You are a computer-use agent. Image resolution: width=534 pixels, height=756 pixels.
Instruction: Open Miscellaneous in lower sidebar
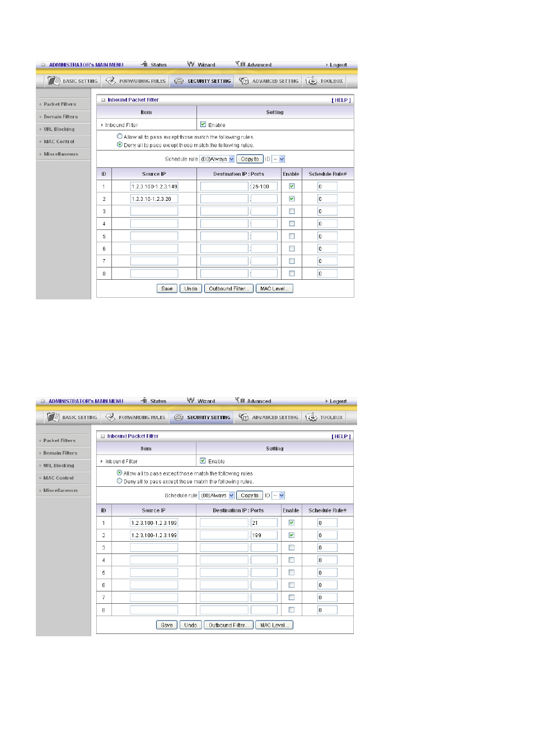pos(60,490)
